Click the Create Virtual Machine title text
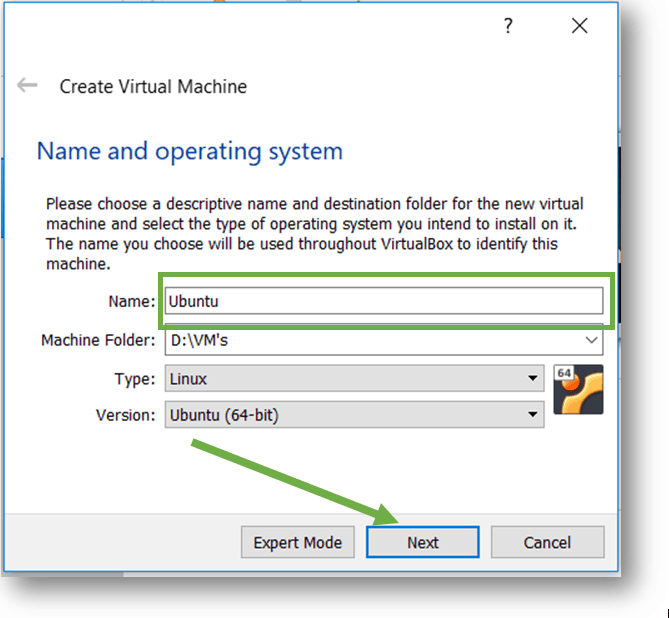669x618 pixels. 153,87
